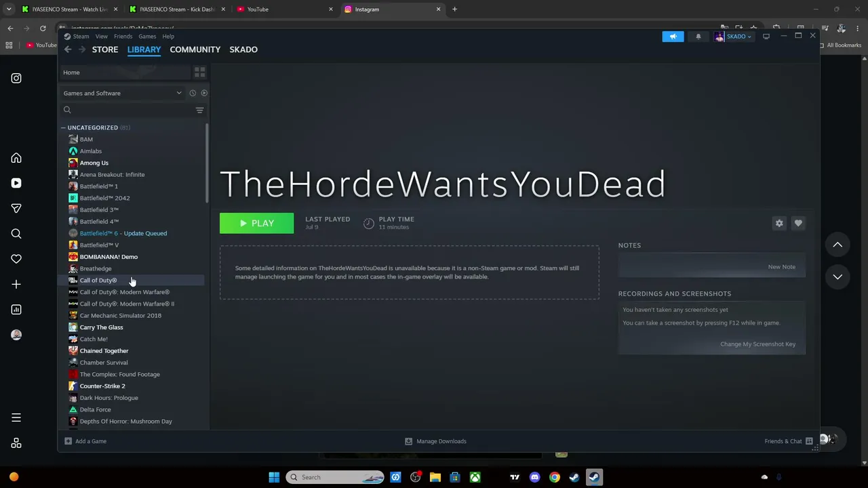Open Friends & Chat
The image size is (868, 488).
[x=783, y=441]
